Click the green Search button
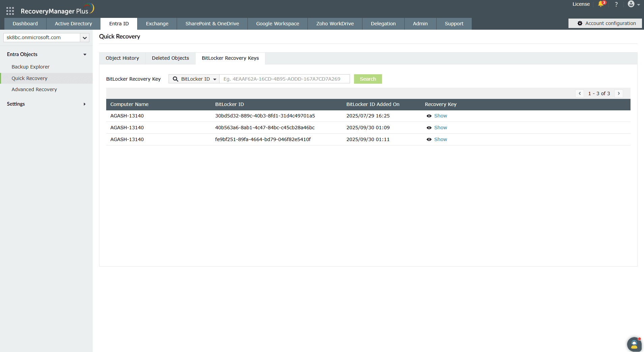Screen dimensions: 644x352 [368, 79]
